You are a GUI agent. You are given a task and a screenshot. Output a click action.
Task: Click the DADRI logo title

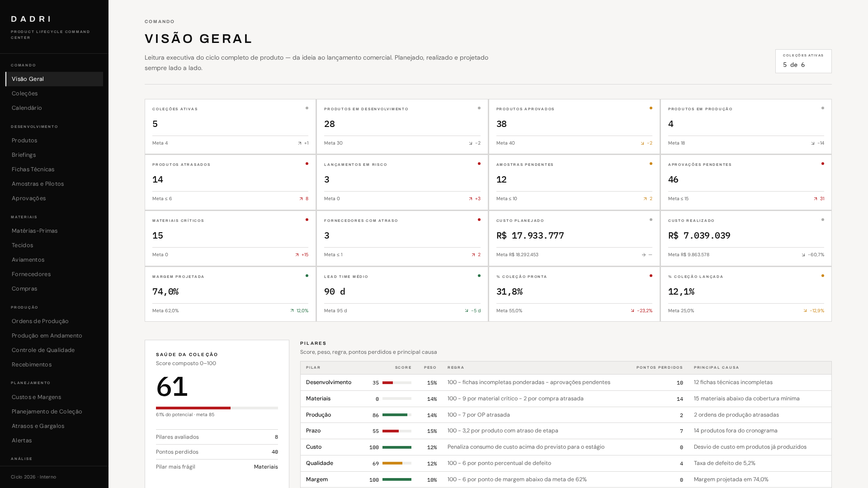[x=31, y=19]
